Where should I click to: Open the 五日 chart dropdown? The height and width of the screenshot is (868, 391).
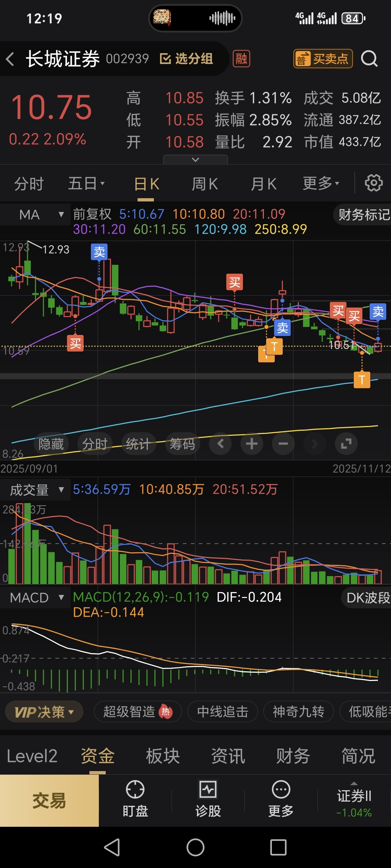pos(87,184)
